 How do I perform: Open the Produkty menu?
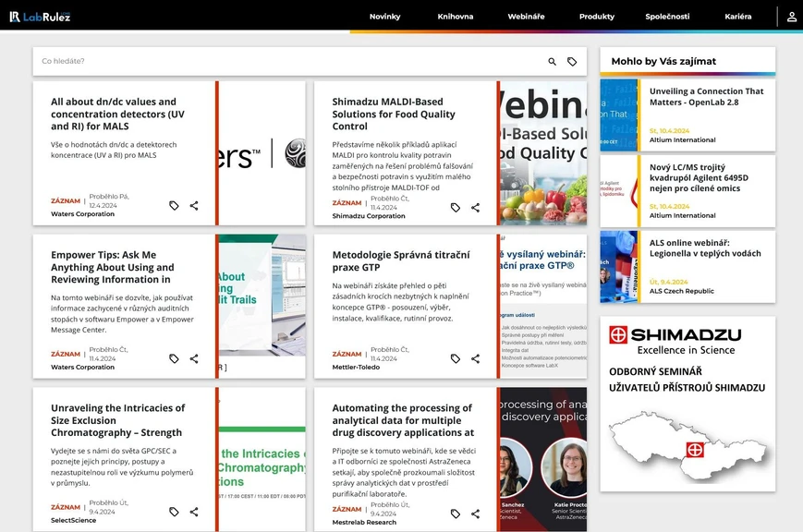(597, 17)
